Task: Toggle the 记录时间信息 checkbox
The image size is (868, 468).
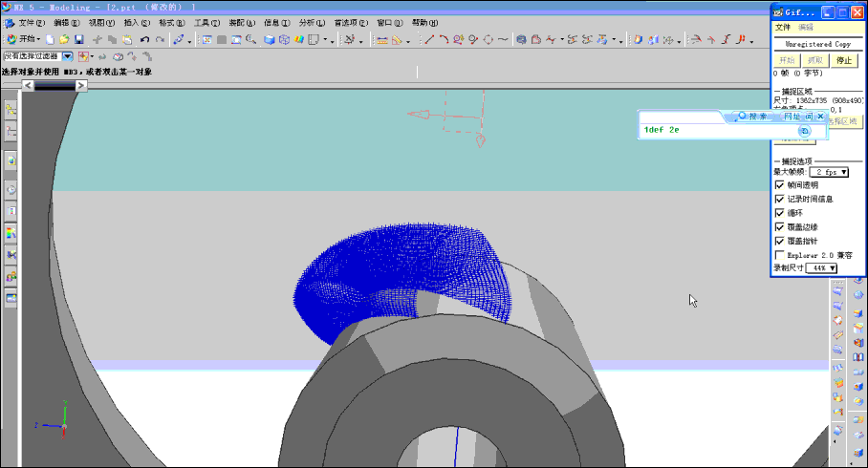Action: point(779,199)
